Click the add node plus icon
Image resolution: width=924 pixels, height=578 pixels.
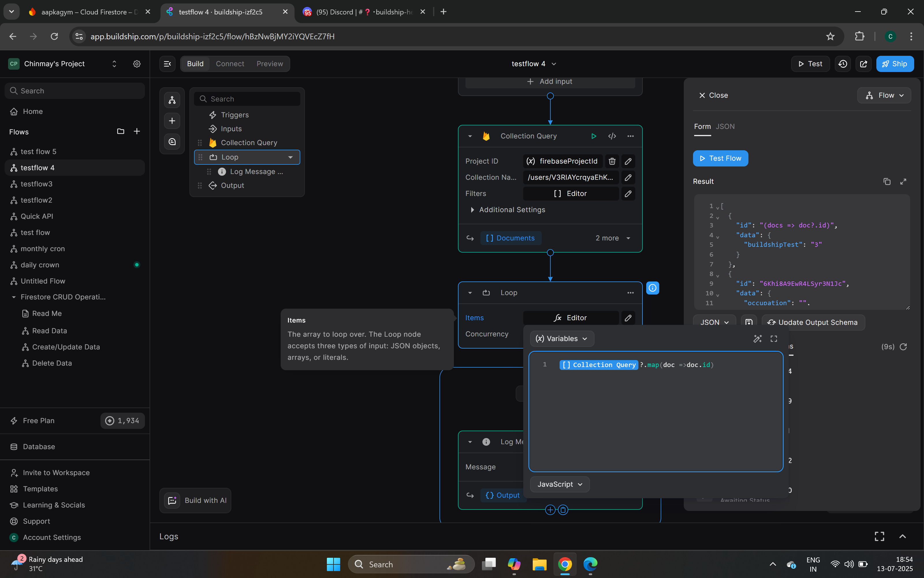[x=172, y=121]
